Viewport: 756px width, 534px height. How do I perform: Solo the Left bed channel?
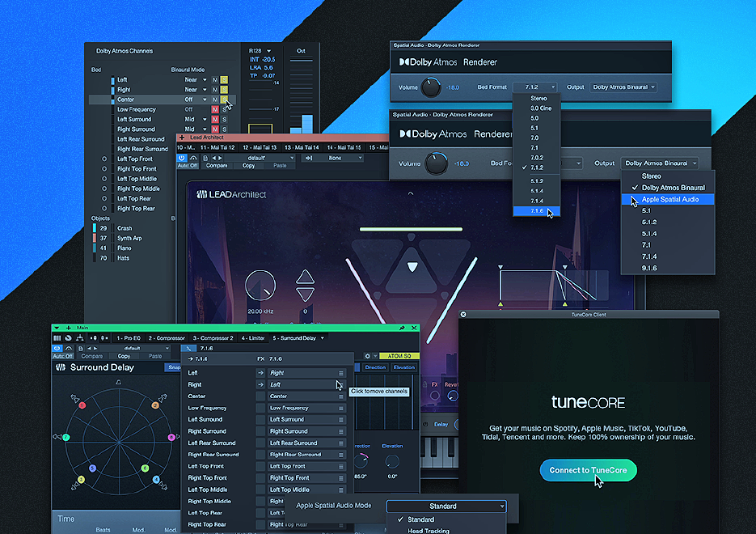point(224,79)
